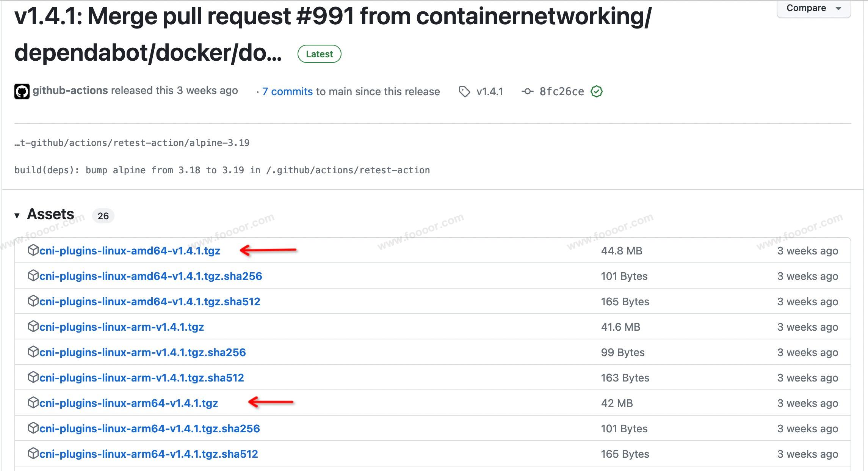
Task: Click package icon for arm64 sha512 file
Action: (33, 454)
